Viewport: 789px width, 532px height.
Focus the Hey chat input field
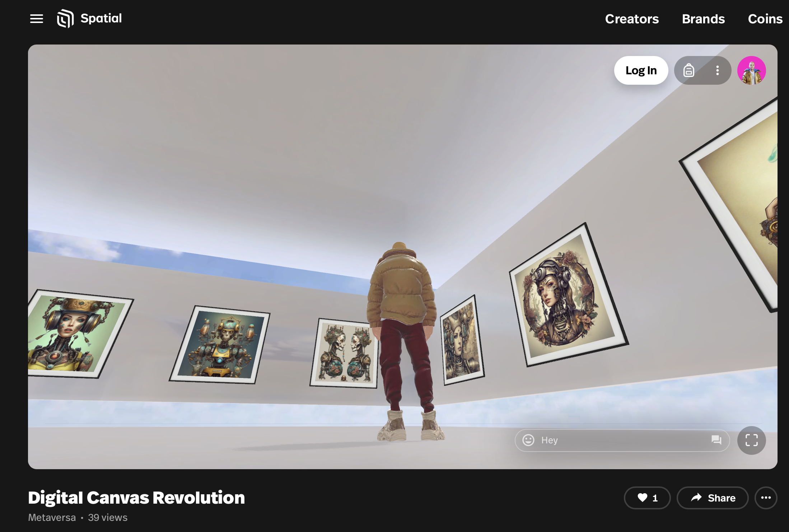click(621, 440)
